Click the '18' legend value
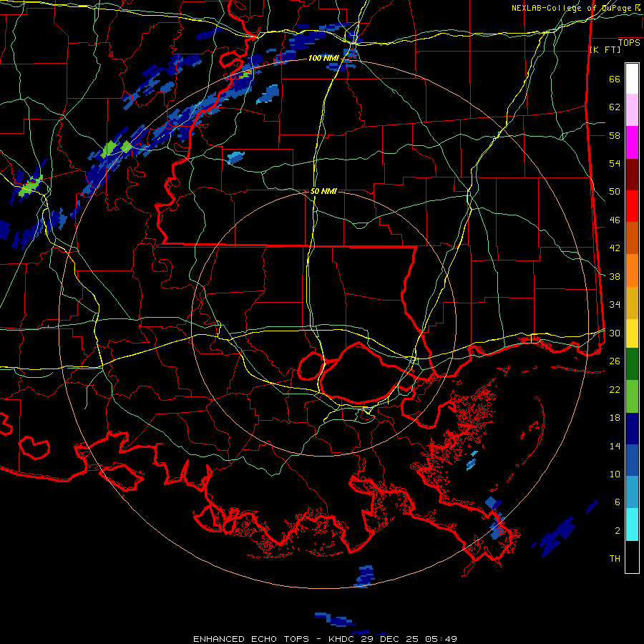This screenshot has width=644, height=644. point(615,418)
